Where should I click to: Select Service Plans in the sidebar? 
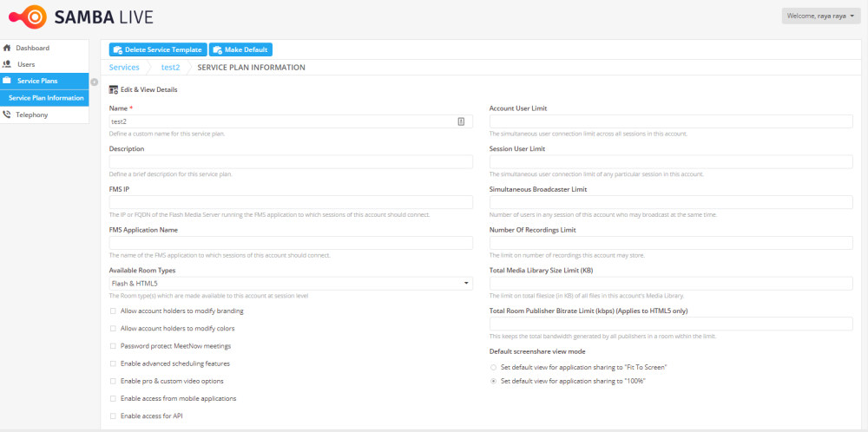click(x=44, y=81)
